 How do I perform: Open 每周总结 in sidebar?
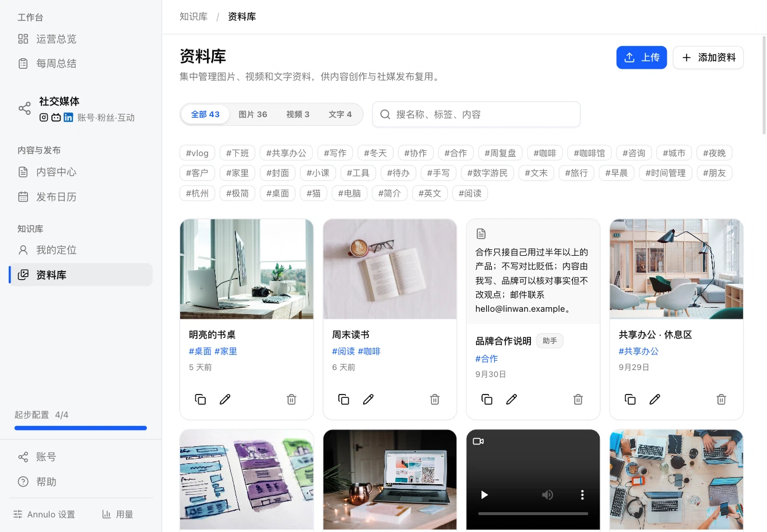(x=80, y=64)
